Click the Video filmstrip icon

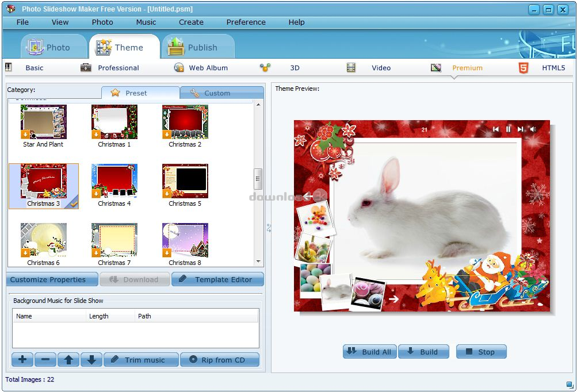tap(351, 67)
